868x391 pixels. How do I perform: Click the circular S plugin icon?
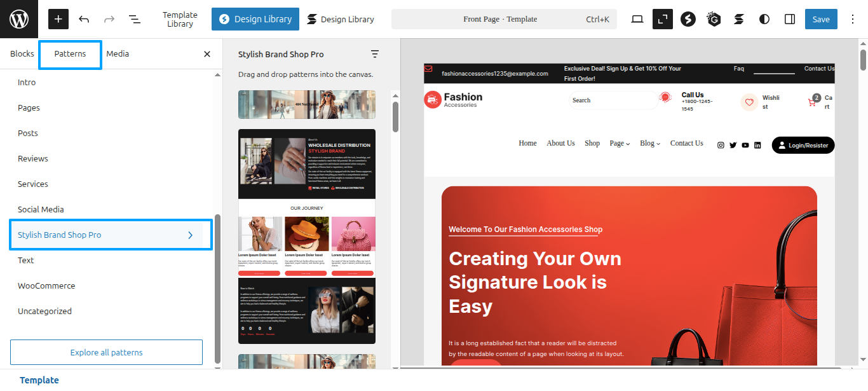tap(688, 19)
